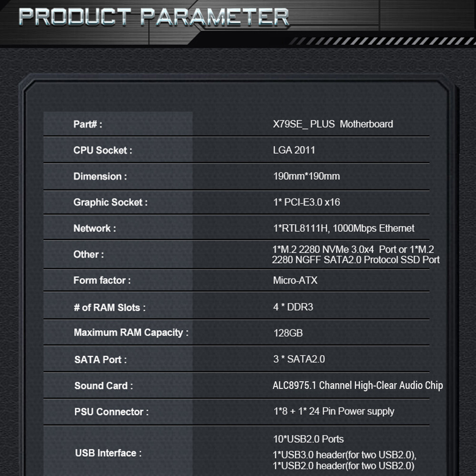Click the 4 * DDR3 value
This screenshot has width=476, height=476.
click(293, 307)
